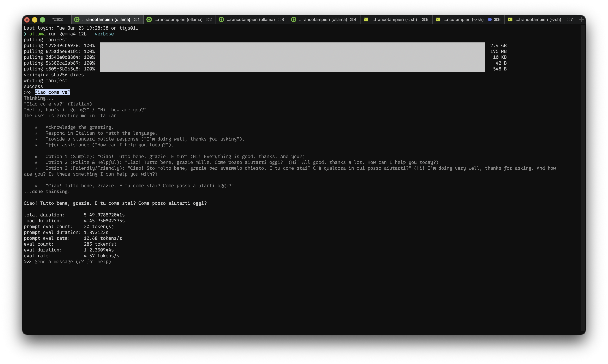Viewport: 608px width, 364px height.
Task: Click the 'Send a message' prompt input
Action: point(73,261)
